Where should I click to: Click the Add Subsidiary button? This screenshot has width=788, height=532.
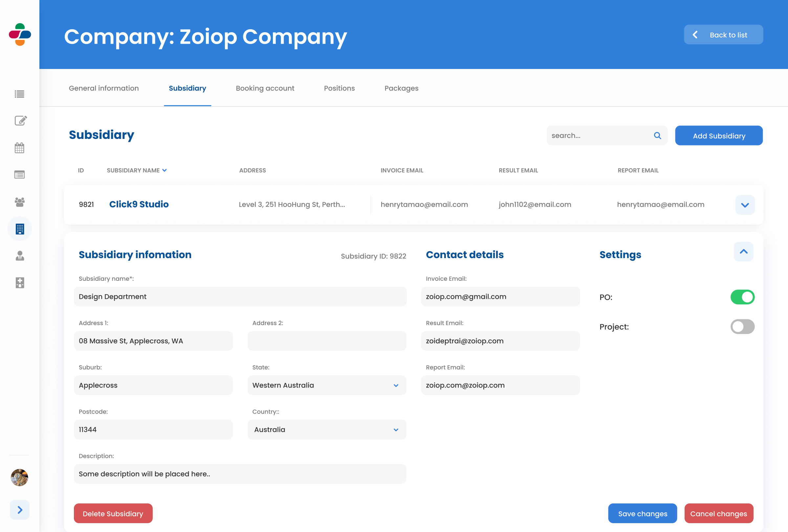coord(718,136)
